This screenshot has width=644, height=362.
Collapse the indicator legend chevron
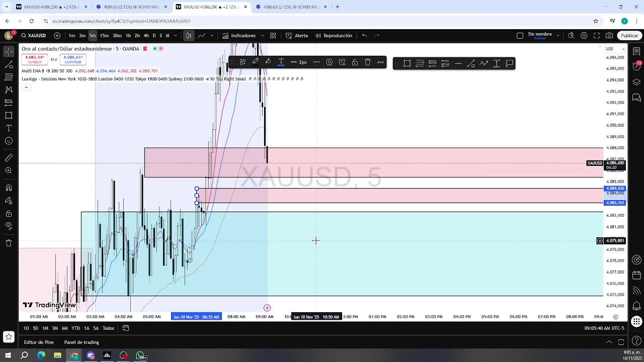point(26,87)
